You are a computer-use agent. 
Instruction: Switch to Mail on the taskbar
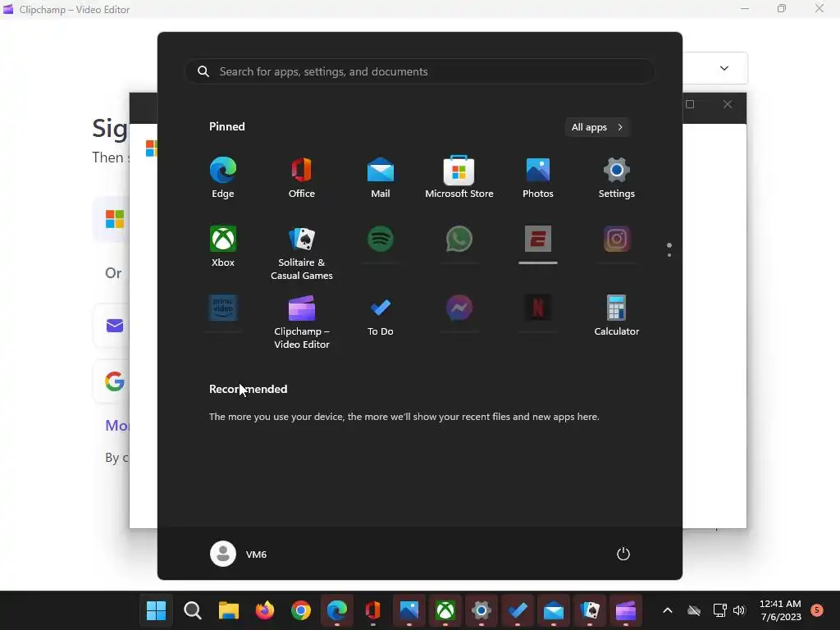click(x=554, y=610)
